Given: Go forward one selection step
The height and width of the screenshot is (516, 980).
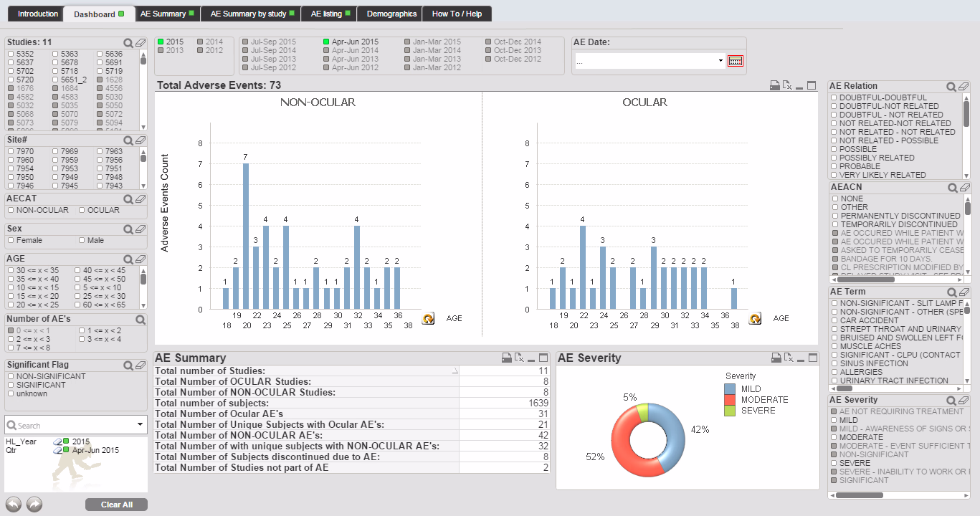Looking at the screenshot, I should (34, 505).
